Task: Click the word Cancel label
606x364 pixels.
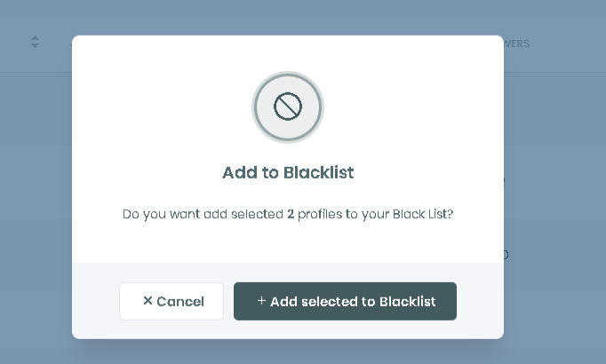Action: (180, 301)
